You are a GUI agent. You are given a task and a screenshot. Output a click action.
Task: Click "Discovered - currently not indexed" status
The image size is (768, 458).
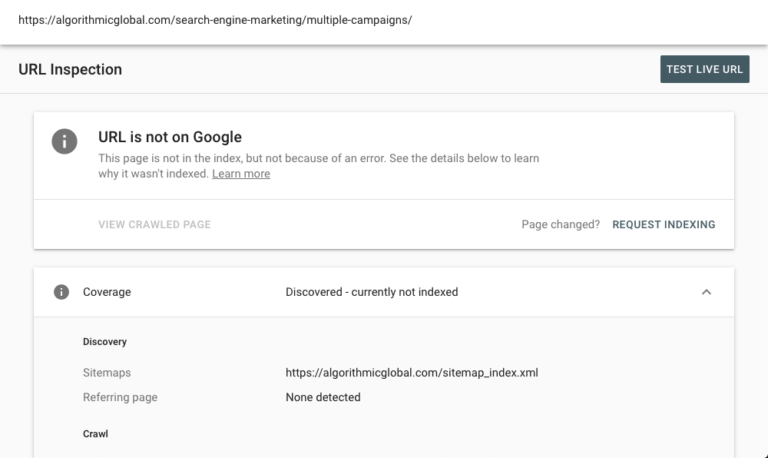point(371,292)
